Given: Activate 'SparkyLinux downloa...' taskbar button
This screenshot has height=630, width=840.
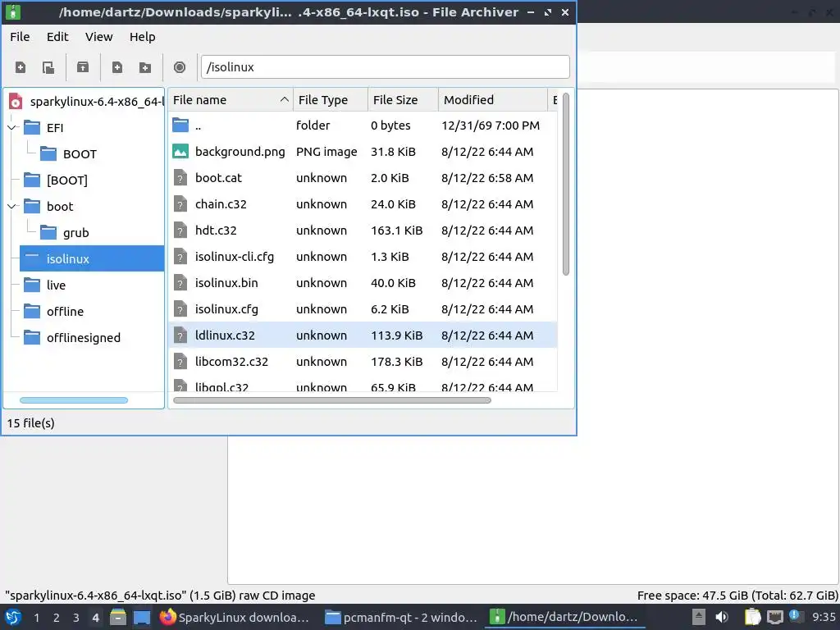Looking at the screenshot, I should 235,617.
